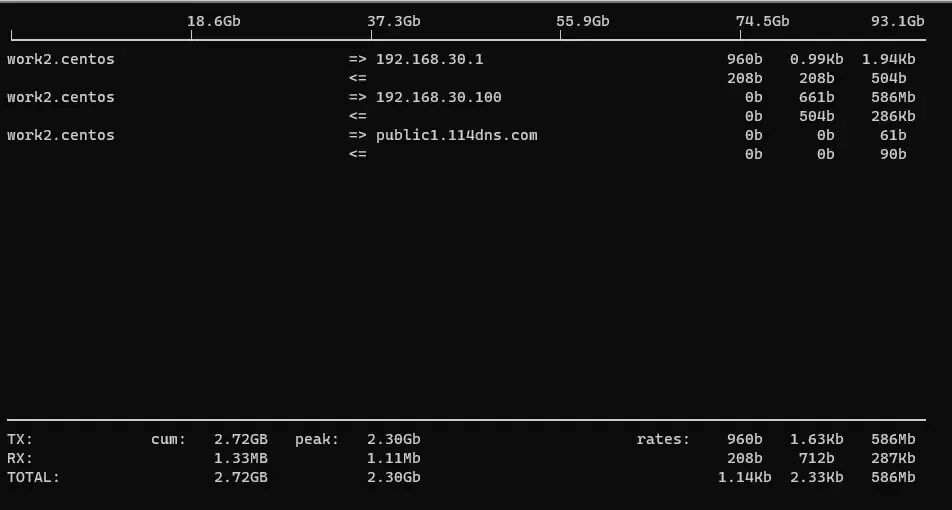
Task: Click the => arrow before public1.114dns.com
Action: coord(358,135)
